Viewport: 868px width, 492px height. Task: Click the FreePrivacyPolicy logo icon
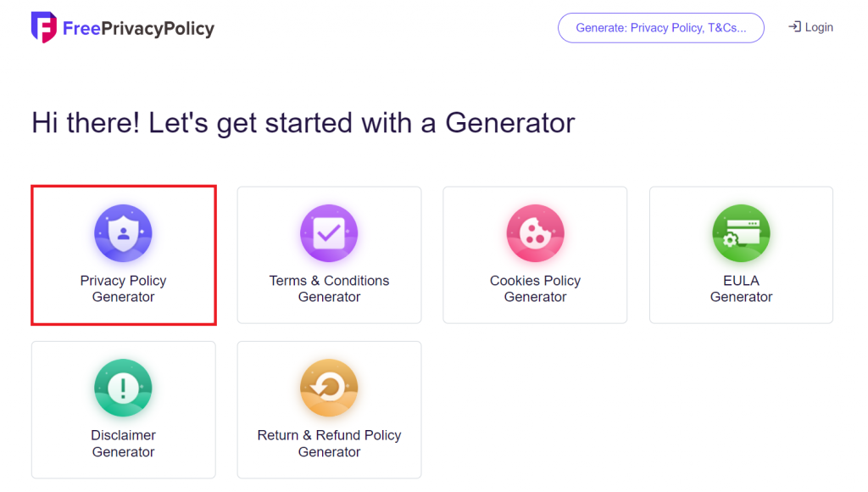(42, 27)
